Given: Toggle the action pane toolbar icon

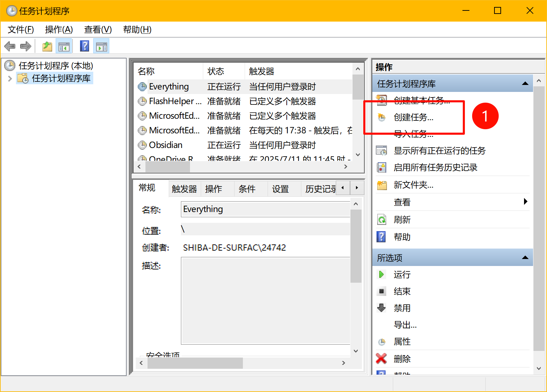Looking at the screenshot, I should (102, 46).
